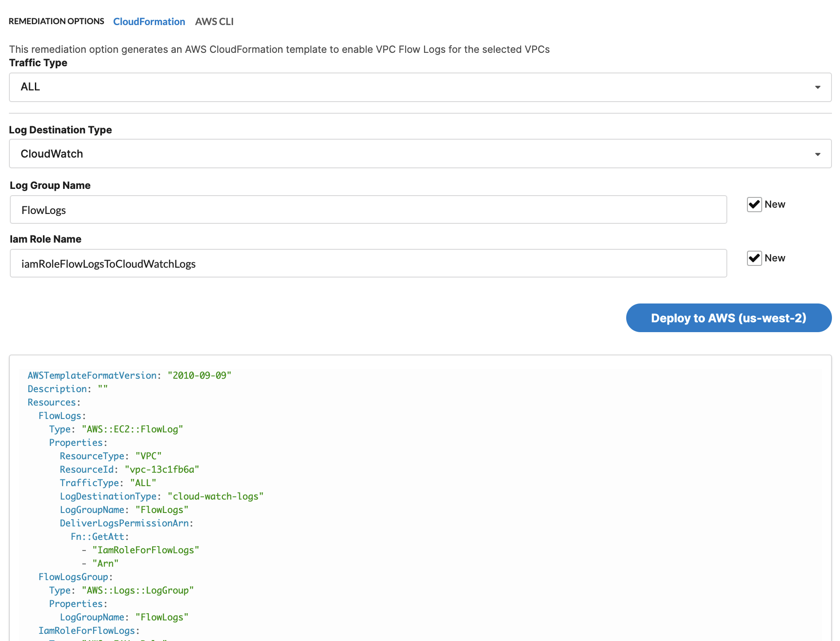
Task: Click the "AWS::Logs::LogGroup" type value
Action: [138, 590]
